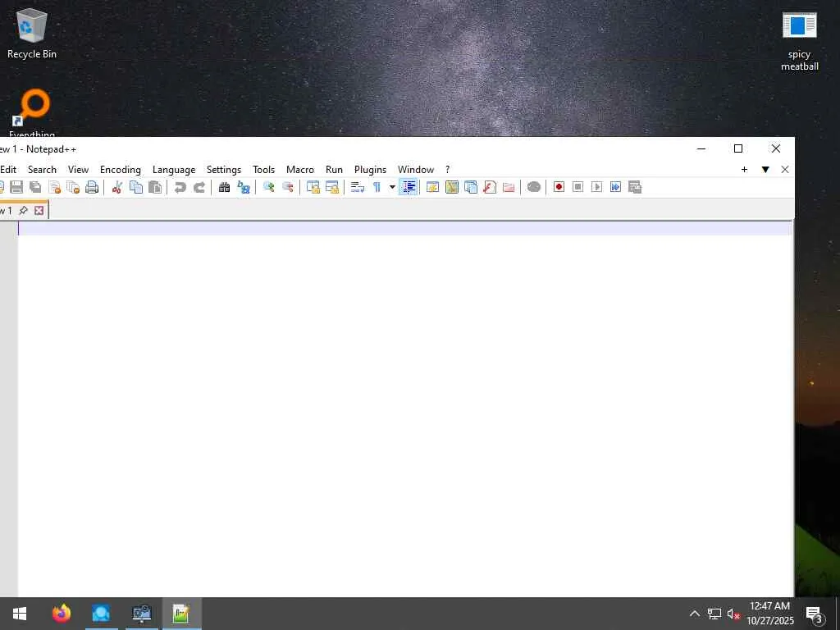Click the Close document toolbar icon
The image size is (840, 630).
(x=54, y=187)
